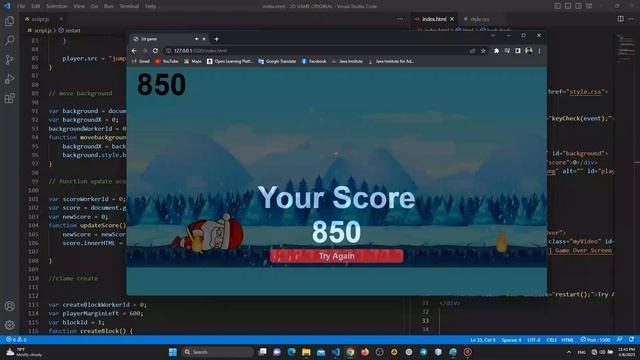Open the Facebook bookmark
Viewport: 640px width, 360px height.
click(314, 61)
